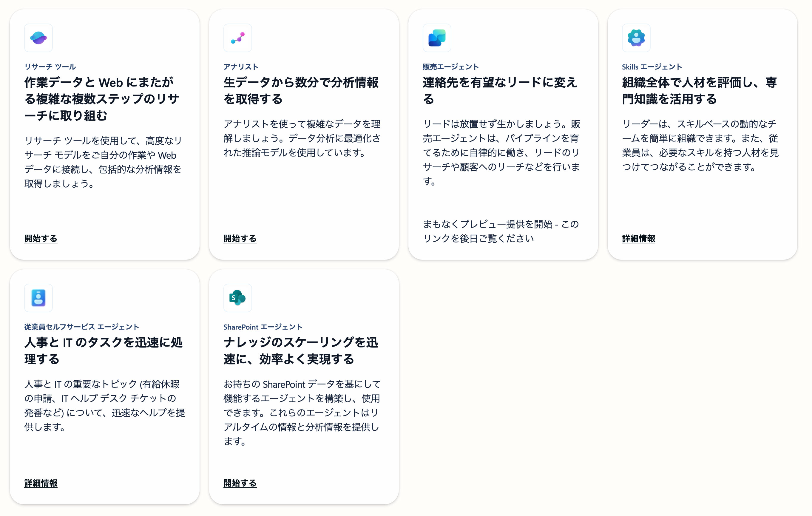The image size is (812, 516).
Task: Click the 販売エージェント card icon
Action: pos(437,38)
